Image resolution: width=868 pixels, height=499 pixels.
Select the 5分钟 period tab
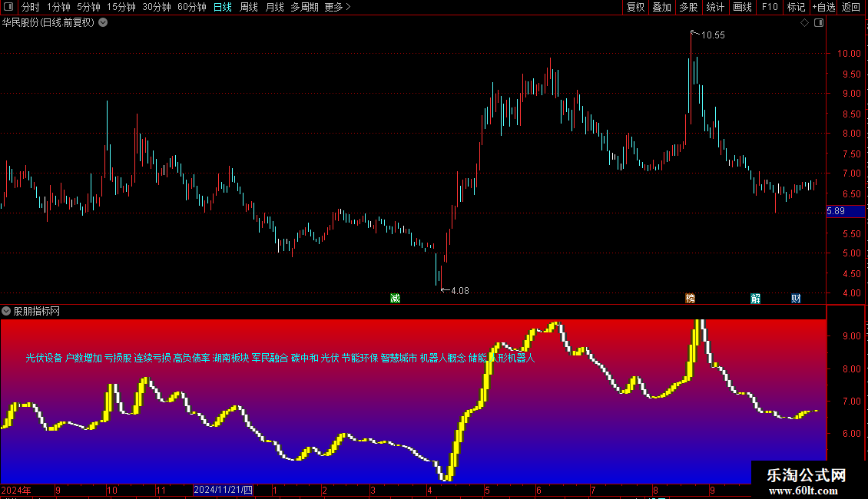click(x=88, y=7)
